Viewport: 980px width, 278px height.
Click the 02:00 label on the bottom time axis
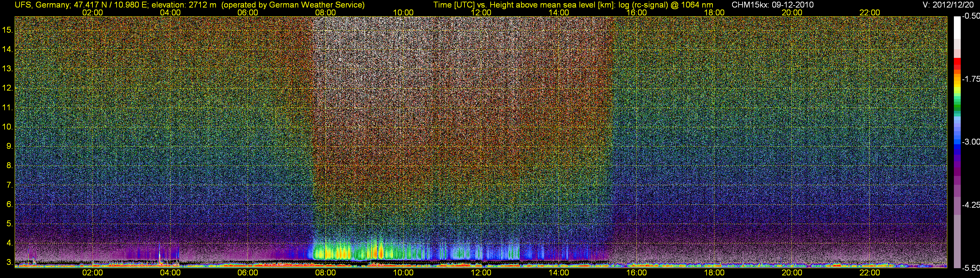[92, 273]
